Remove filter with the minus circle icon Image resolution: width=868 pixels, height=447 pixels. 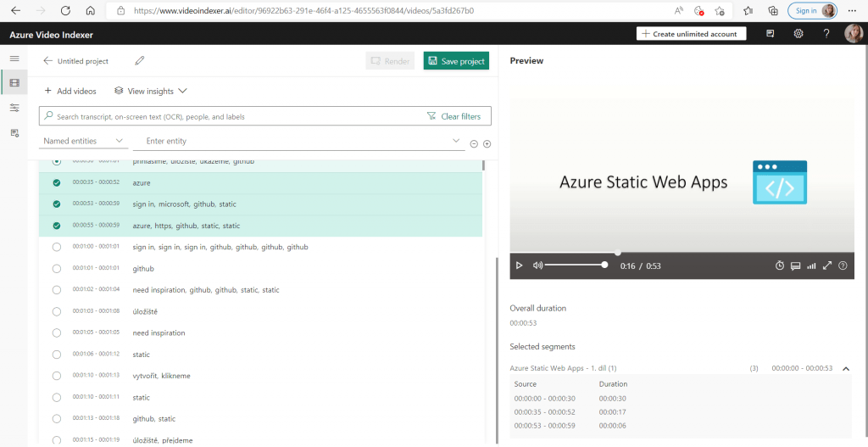(474, 144)
